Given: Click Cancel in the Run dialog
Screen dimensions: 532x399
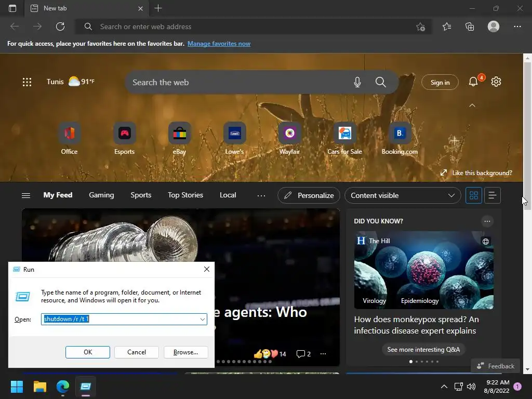Looking at the screenshot, I should [137, 352].
